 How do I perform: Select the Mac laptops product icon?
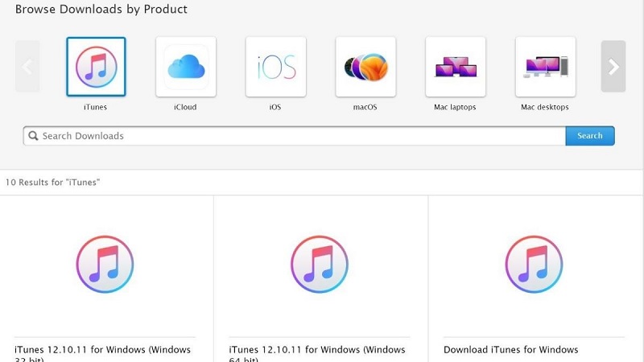[x=456, y=67]
